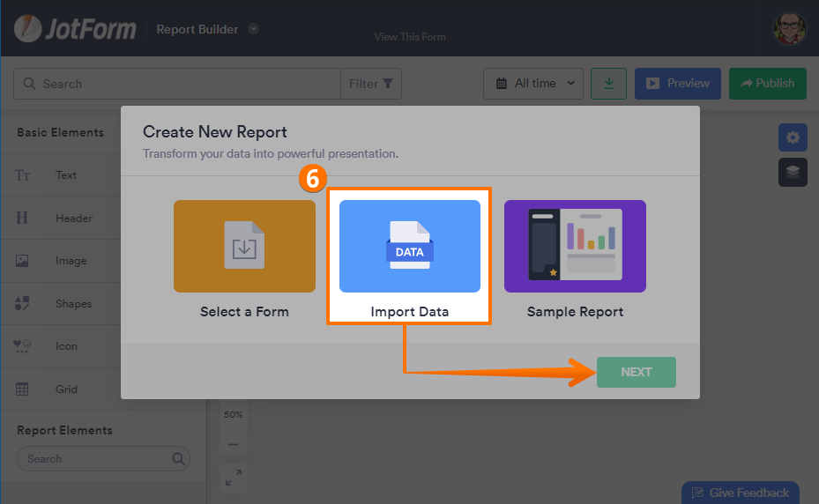Click the green download icon button
Viewport: 819px width, 504px height.
[608, 84]
